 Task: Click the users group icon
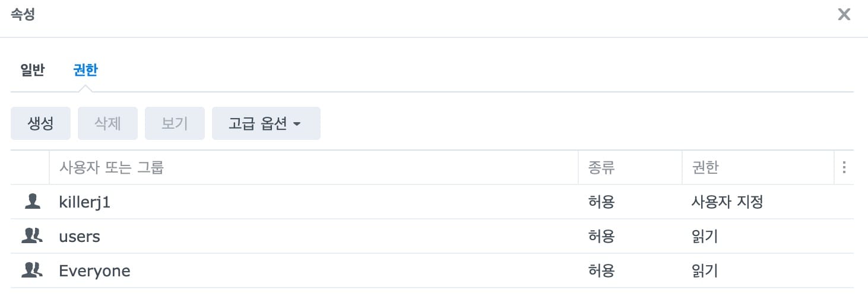32,236
